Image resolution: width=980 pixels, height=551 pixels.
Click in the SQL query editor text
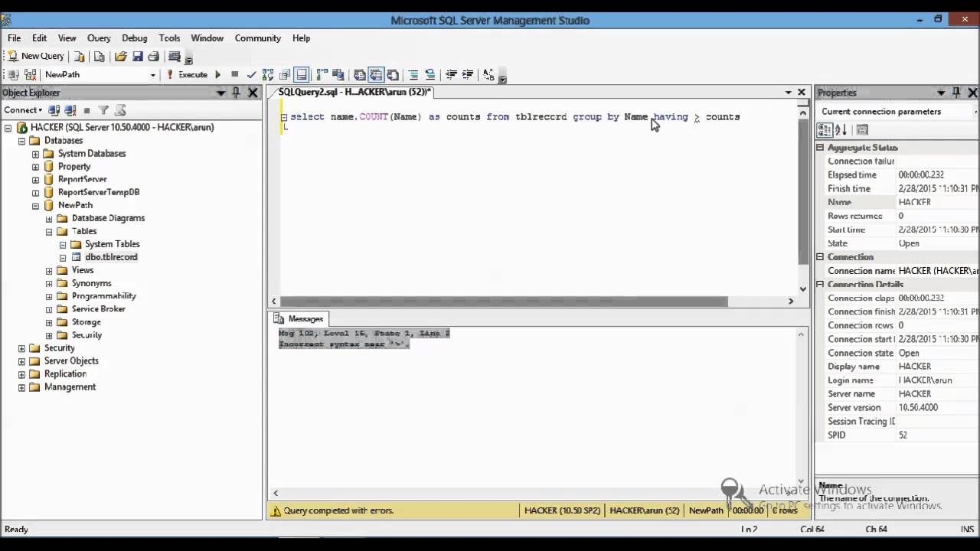pos(514,117)
